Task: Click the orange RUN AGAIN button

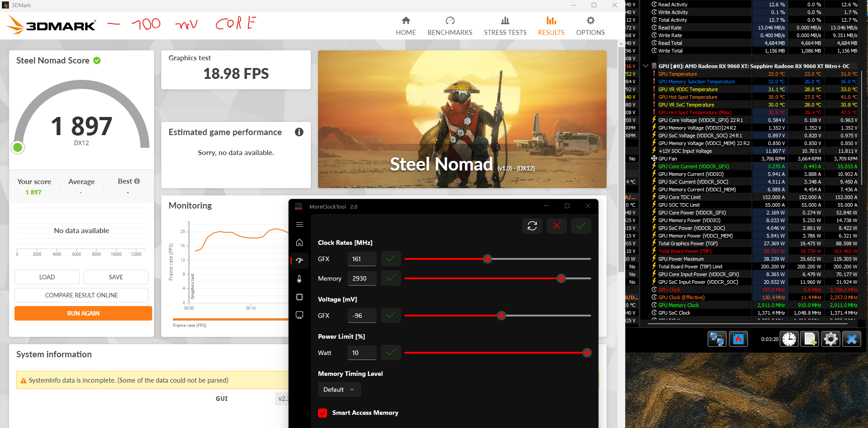Action: point(83,313)
